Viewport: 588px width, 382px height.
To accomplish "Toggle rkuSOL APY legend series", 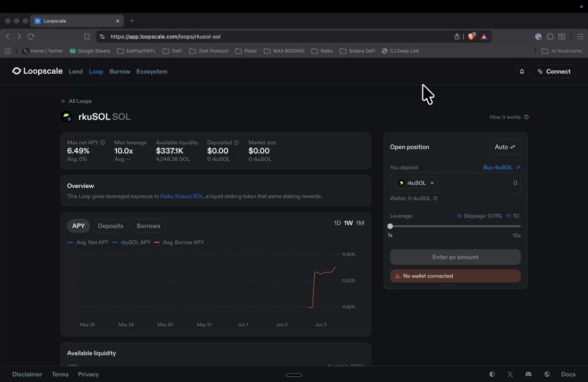I will tap(131, 242).
